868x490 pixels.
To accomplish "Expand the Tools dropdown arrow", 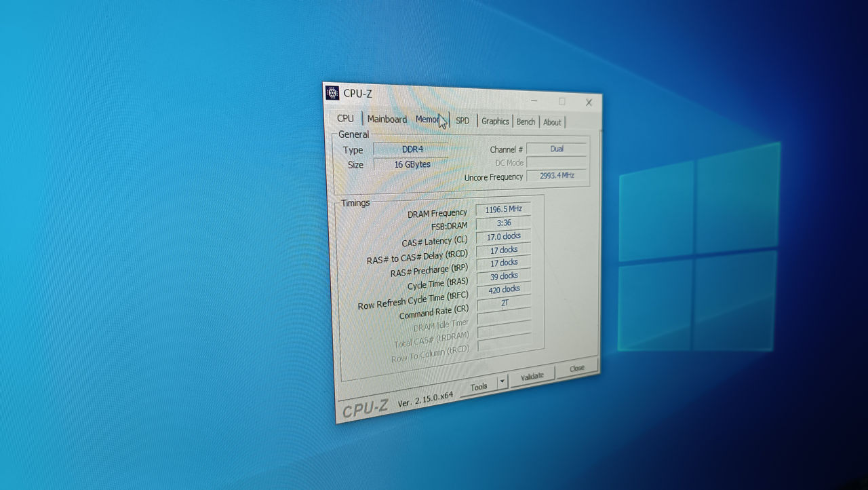I will coord(502,381).
